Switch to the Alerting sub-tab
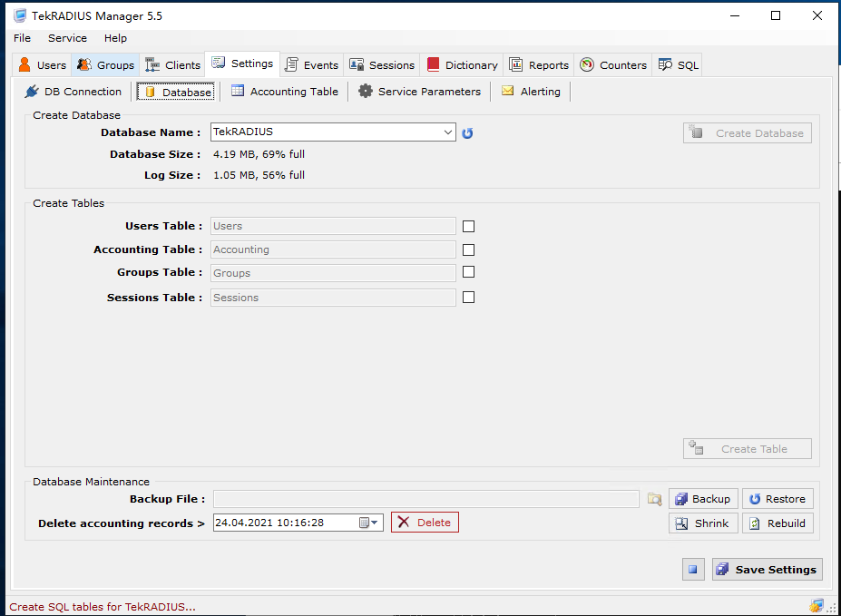841x616 pixels. tap(531, 92)
